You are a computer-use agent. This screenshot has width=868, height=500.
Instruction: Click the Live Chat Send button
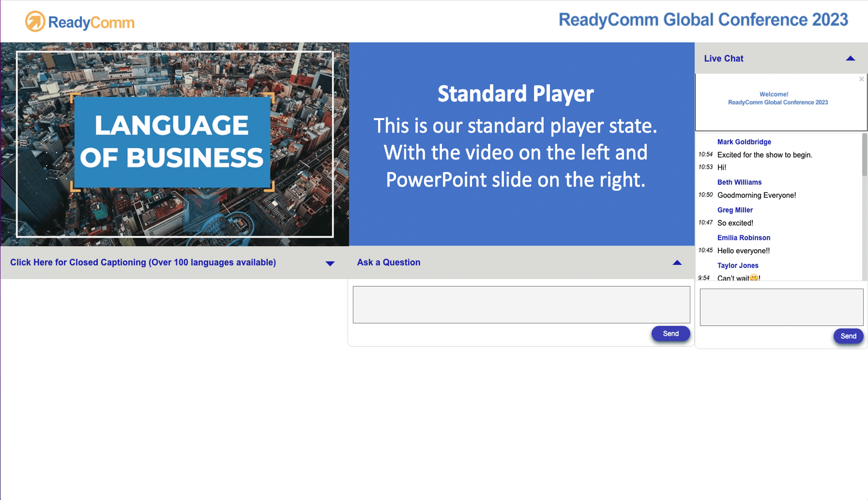pos(847,336)
